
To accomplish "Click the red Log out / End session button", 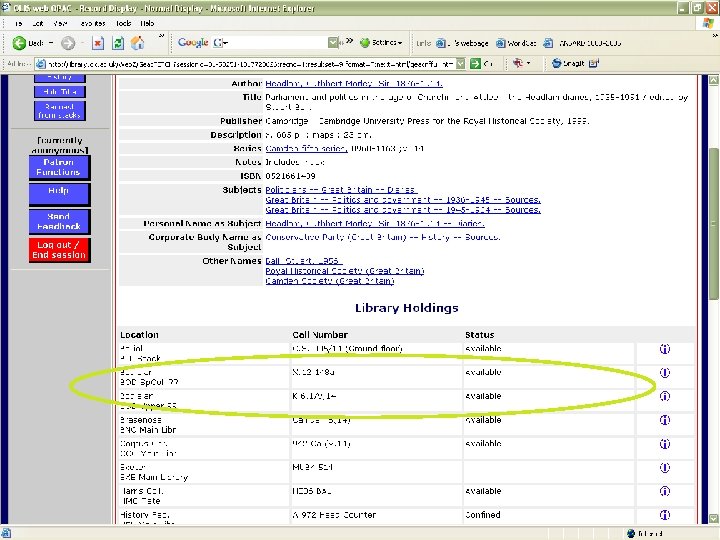I will 59,250.
